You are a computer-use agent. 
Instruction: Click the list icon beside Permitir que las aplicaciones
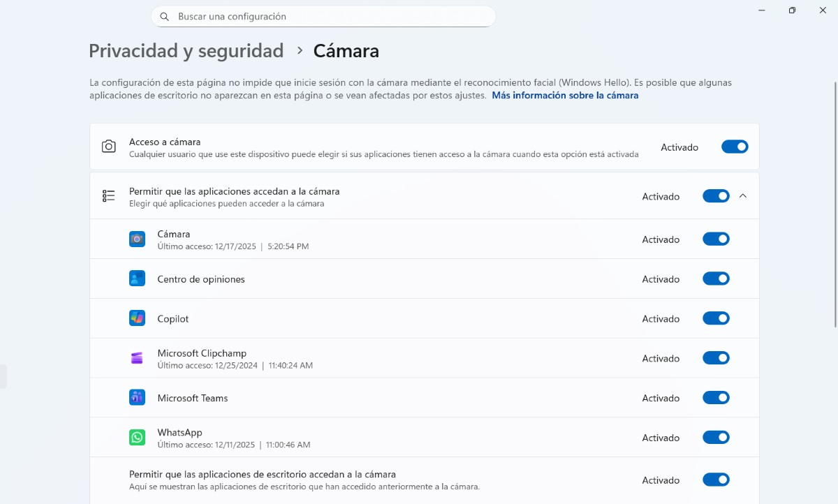[109, 196]
